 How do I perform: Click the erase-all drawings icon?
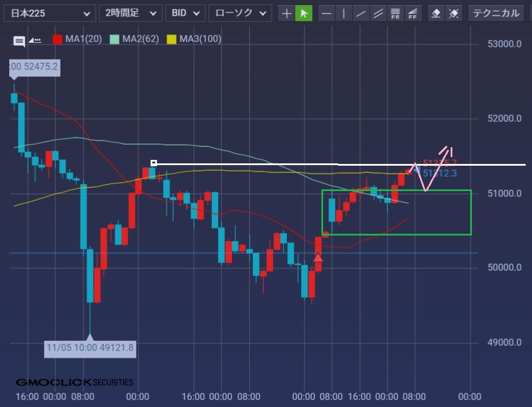pos(454,13)
